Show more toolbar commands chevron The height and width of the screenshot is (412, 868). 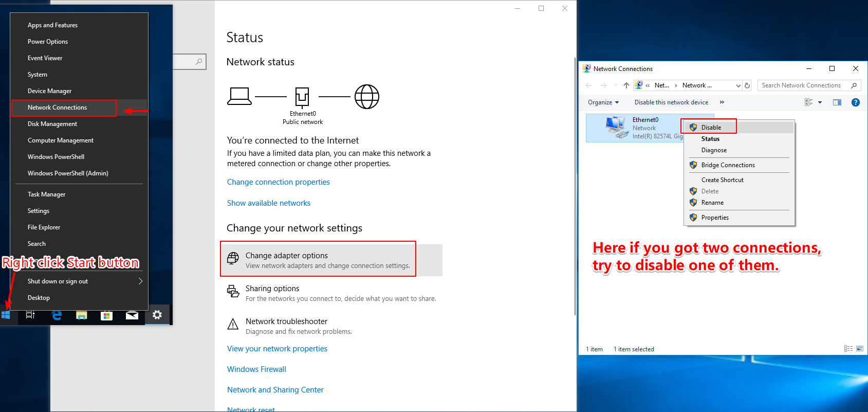pos(722,102)
